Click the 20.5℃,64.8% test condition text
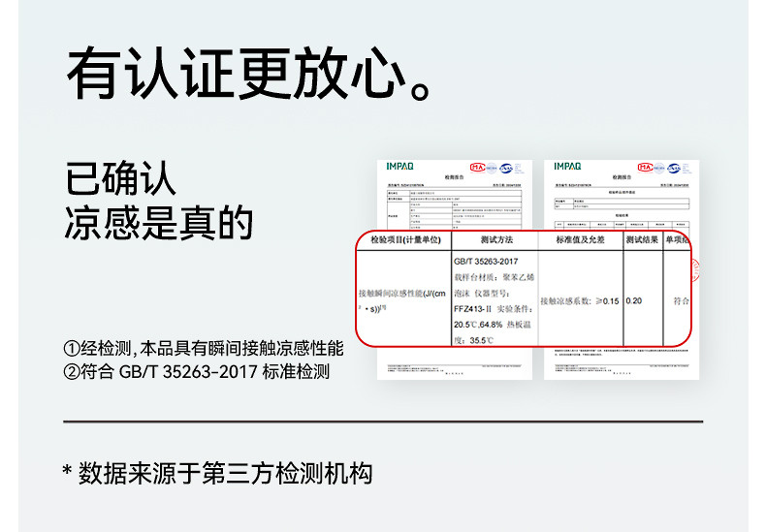 point(478,325)
